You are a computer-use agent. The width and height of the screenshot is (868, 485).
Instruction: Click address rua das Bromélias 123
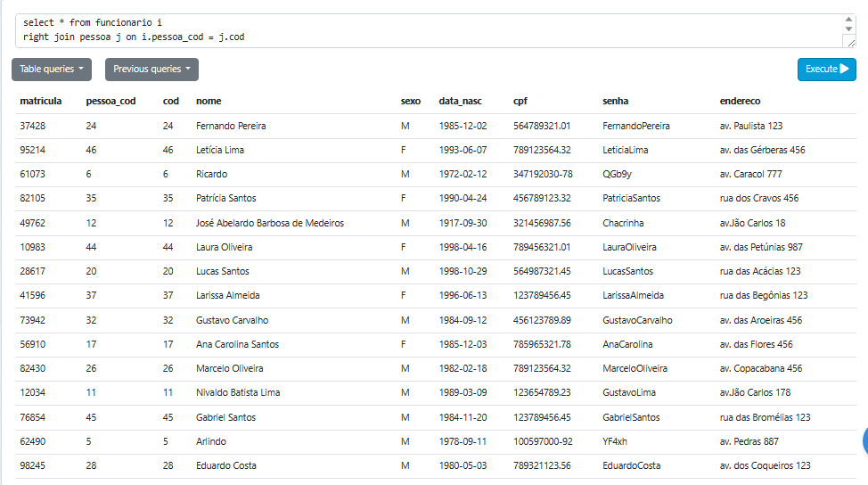pyautogui.click(x=765, y=417)
